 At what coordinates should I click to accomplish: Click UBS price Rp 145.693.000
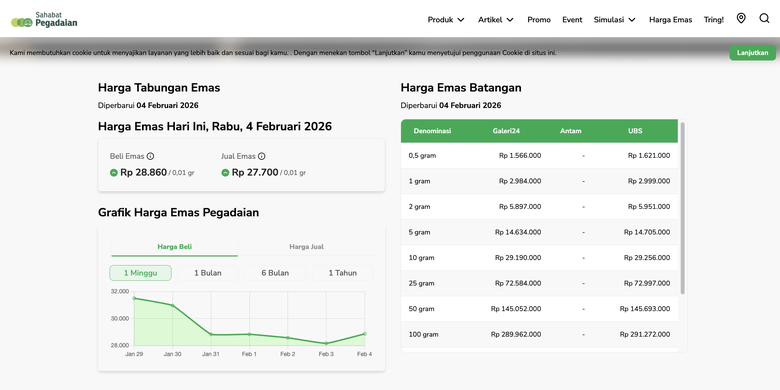point(645,309)
